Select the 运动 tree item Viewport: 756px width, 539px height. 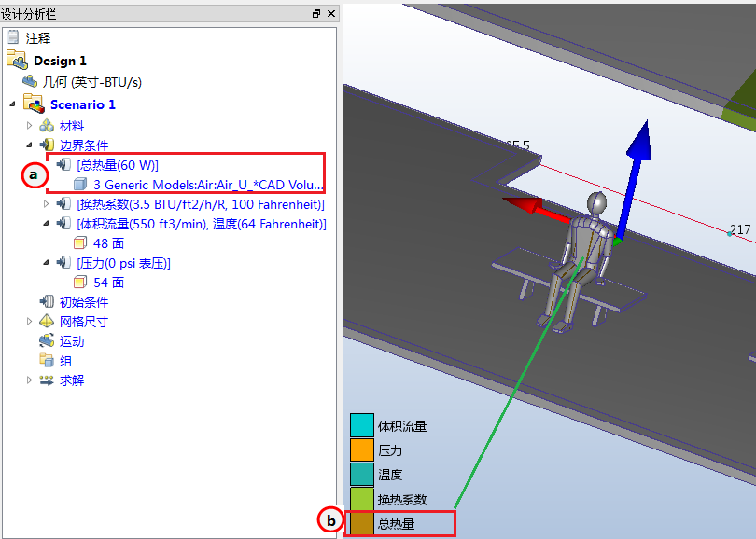(72, 341)
